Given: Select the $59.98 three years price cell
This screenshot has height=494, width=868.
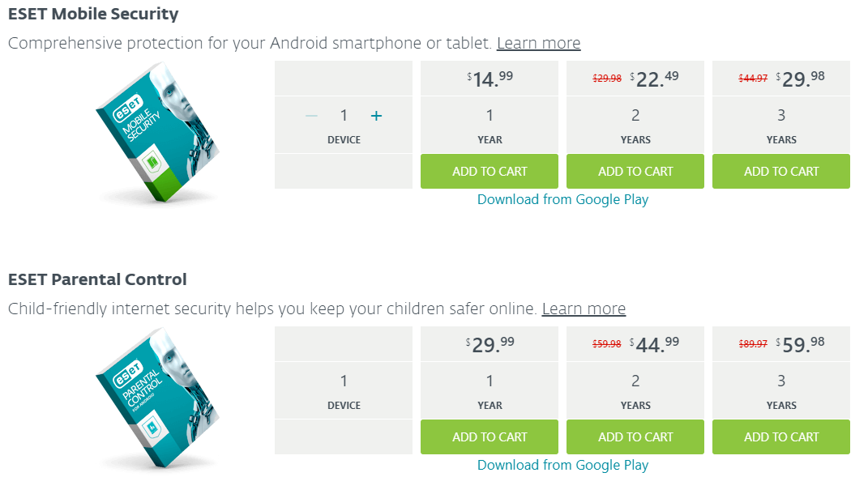Looking at the screenshot, I should (781, 344).
